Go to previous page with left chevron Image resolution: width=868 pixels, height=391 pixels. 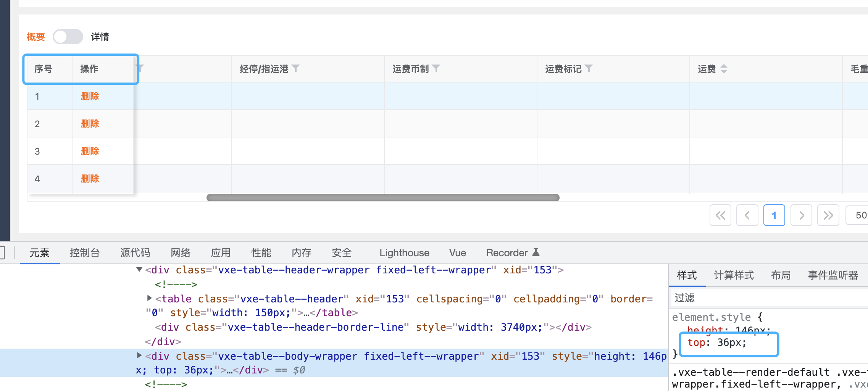click(747, 215)
